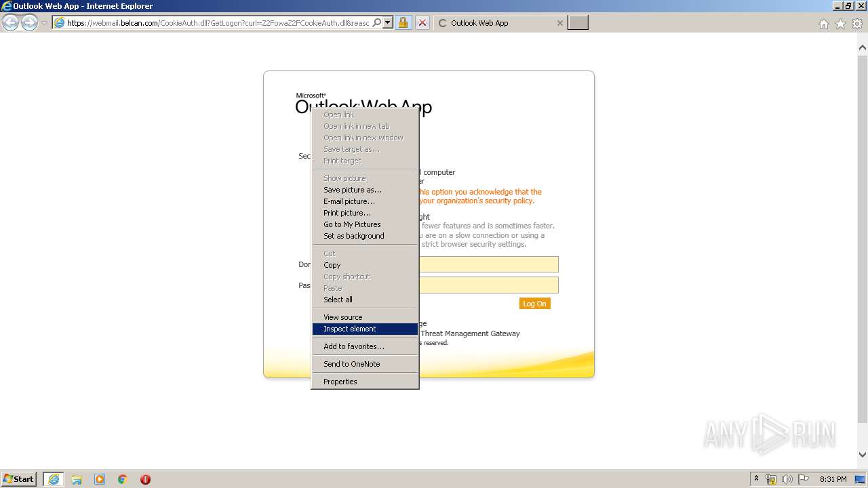Open File Explorer folder taskbar icon

(x=77, y=479)
